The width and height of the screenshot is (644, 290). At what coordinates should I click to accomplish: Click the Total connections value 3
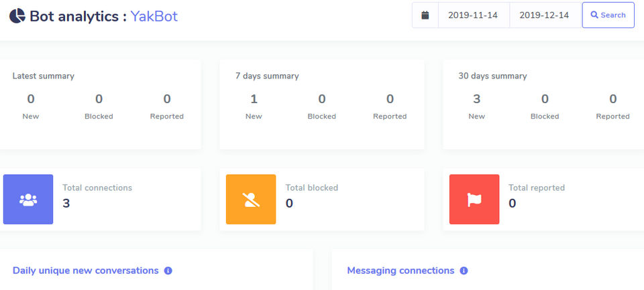(x=66, y=203)
